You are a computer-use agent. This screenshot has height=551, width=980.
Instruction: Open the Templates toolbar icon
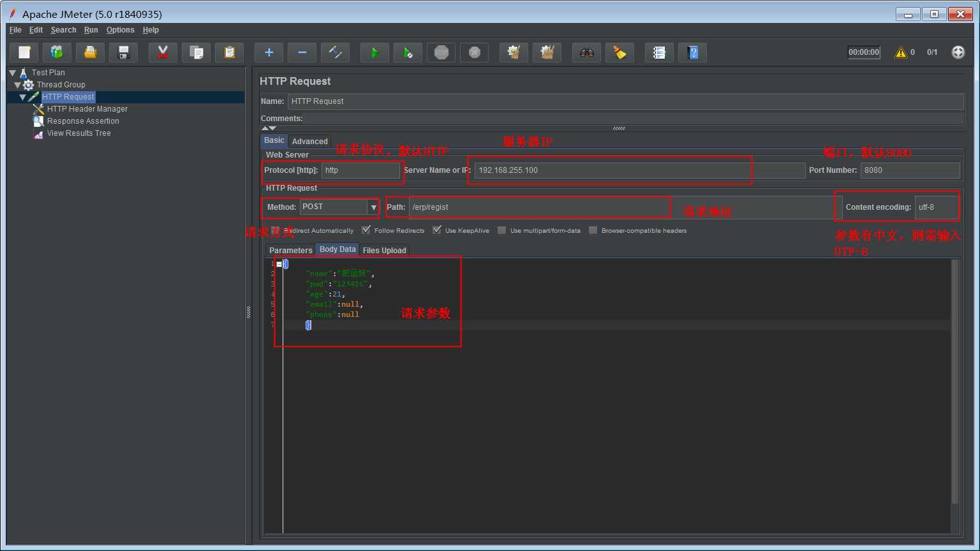coord(57,52)
